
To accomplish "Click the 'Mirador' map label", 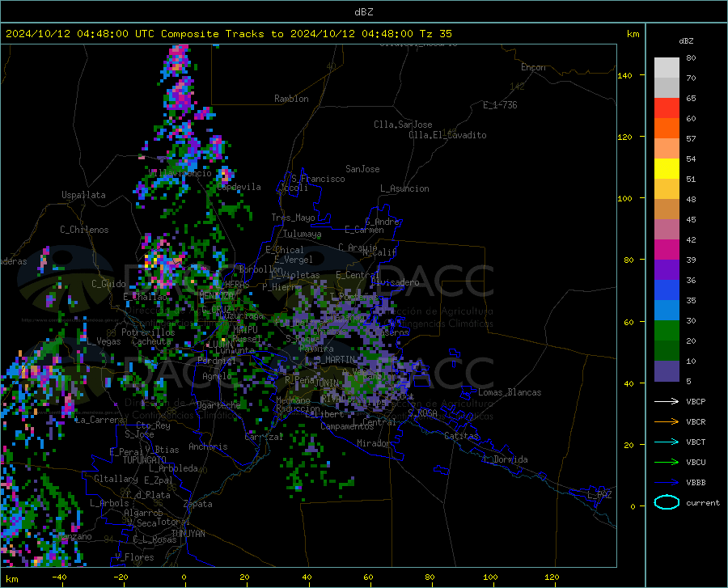I will 373,443.
